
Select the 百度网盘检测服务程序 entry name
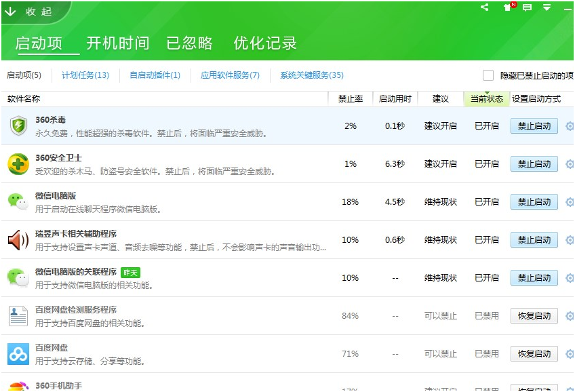tap(76, 310)
